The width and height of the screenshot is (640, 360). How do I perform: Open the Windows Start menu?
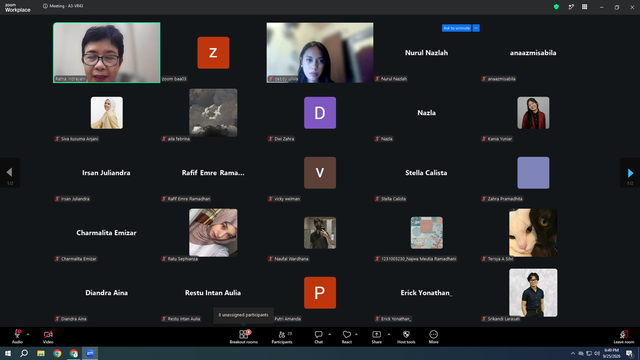8,353
